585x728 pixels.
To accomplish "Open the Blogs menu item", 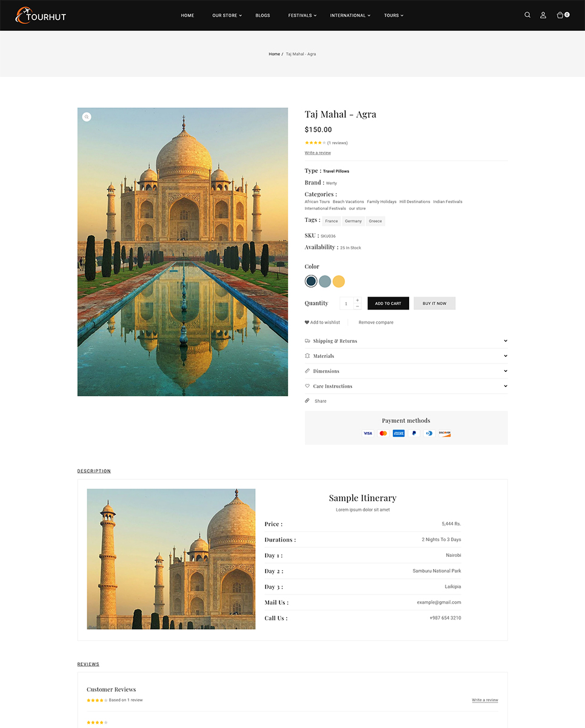I will point(262,15).
